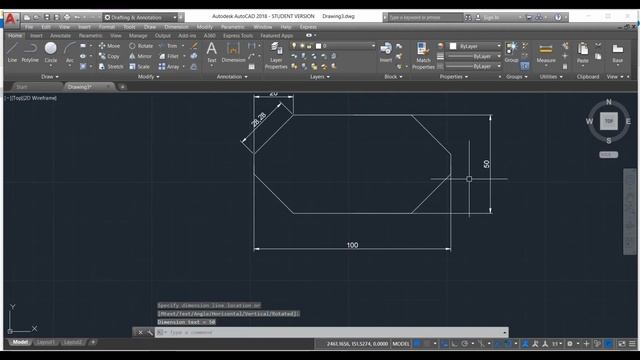This screenshot has width=640, height=360.
Task: Click the Measure tool
Action: 546,54
